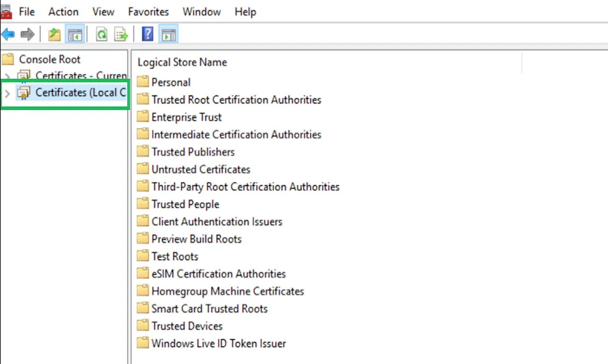Click the Up One Level folder icon
Viewport: 608px width, 364px height.
(54, 35)
